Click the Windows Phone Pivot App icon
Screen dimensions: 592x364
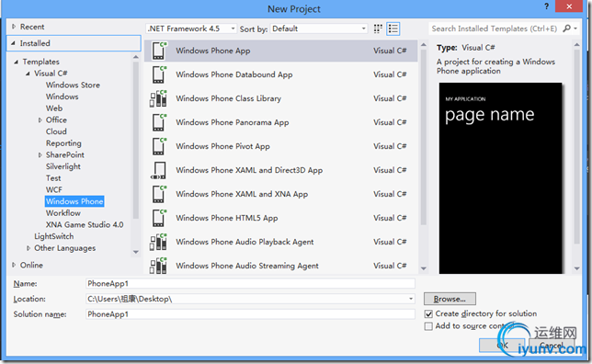[x=159, y=146]
